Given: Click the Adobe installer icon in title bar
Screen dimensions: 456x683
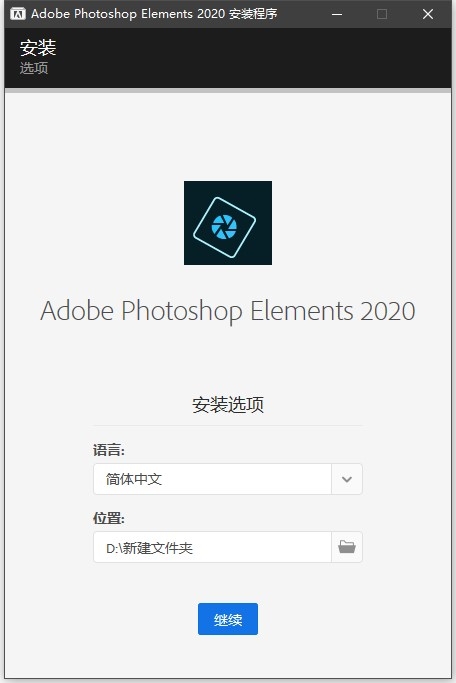Looking at the screenshot, I should pyautogui.click(x=18, y=14).
